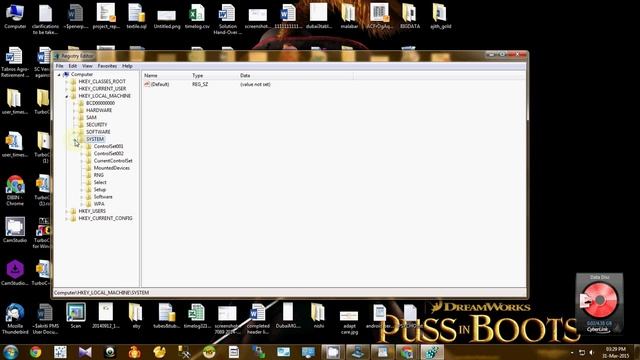The width and height of the screenshot is (640, 360).
Task: Open the Solution Hand-Over Word document icon
Action: (227, 18)
